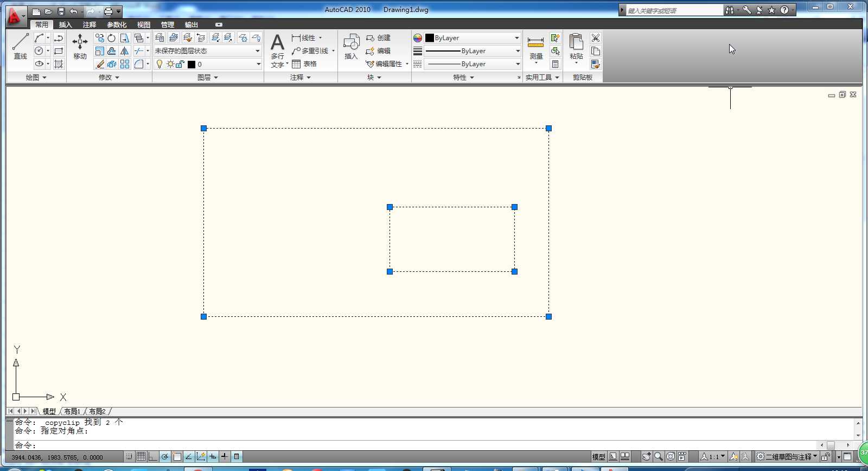Select the Line (直线) drawing tool
This screenshot has height=471, width=868.
pyautogui.click(x=20, y=46)
